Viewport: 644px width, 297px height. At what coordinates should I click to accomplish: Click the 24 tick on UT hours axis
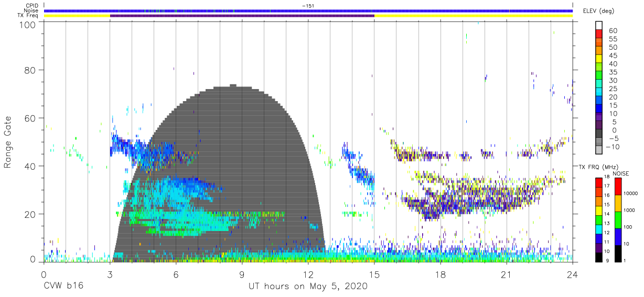[x=573, y=275]
